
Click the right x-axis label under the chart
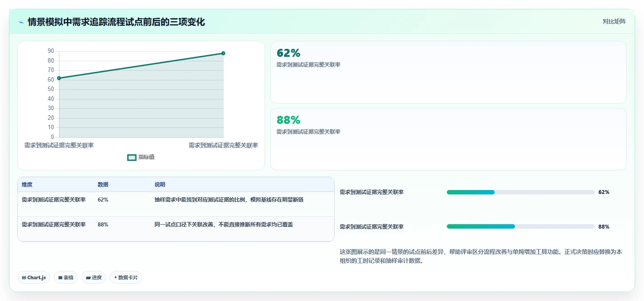point(223,146)
